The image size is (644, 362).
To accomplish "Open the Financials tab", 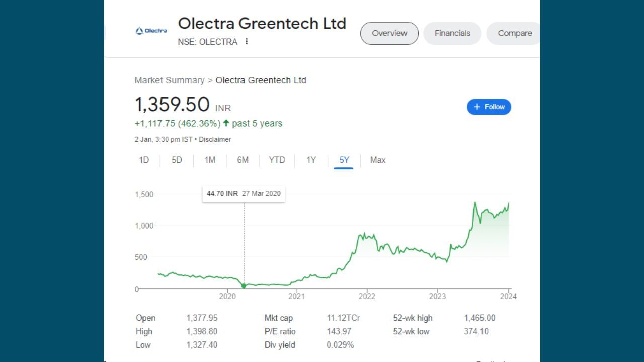I will (x=452, y=33).
